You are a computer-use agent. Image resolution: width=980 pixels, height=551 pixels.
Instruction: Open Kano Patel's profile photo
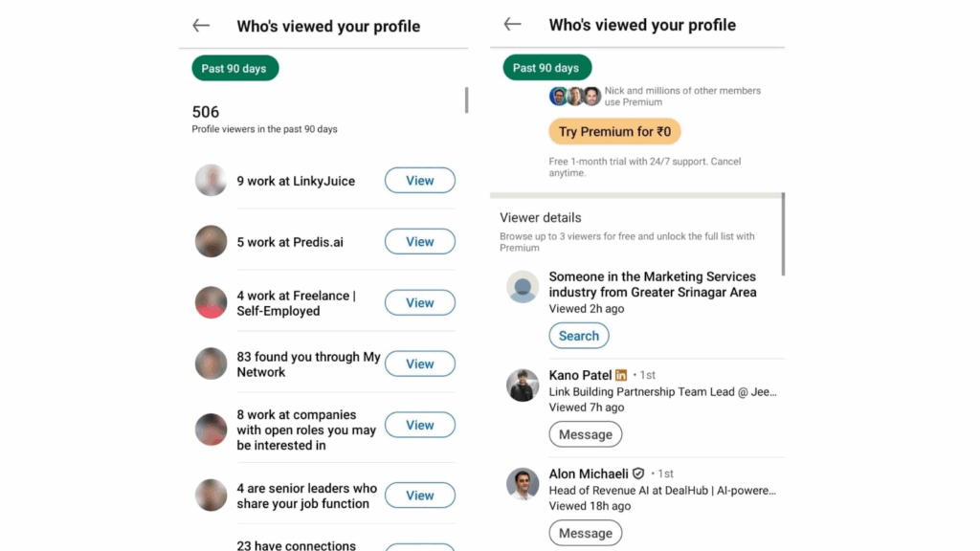(523, 385)
